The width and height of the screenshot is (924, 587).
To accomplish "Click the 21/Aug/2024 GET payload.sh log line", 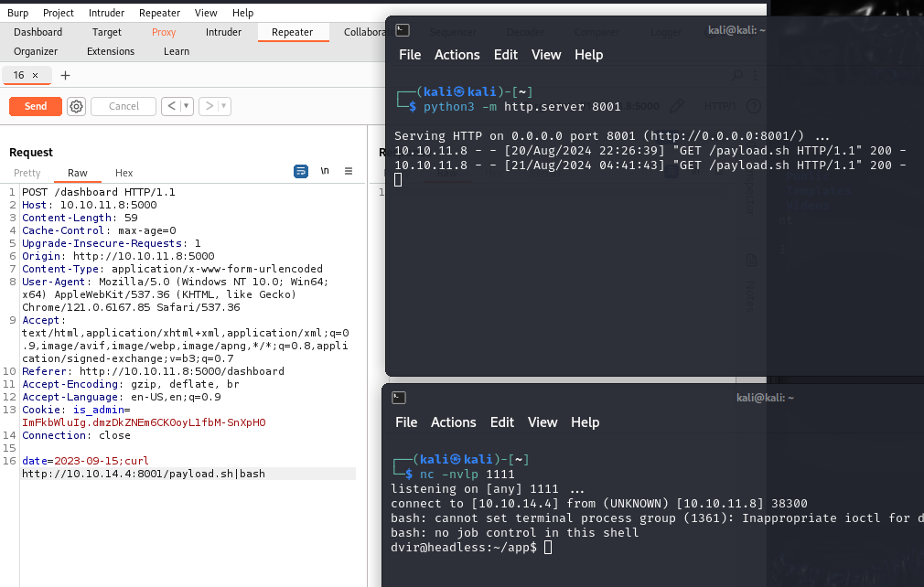I will [x=650, y=165].
